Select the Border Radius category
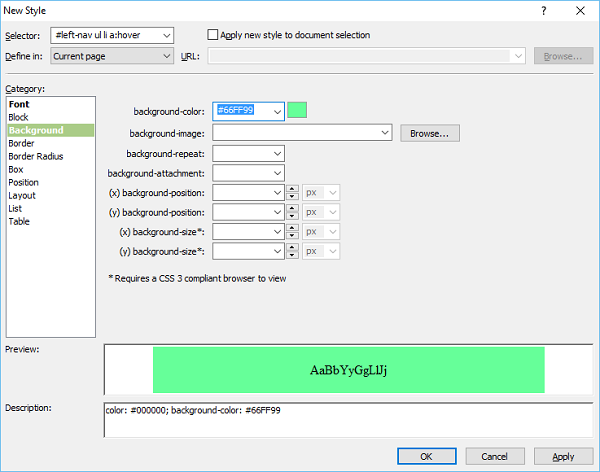600x472 pixels. click(x=36, y=156)
